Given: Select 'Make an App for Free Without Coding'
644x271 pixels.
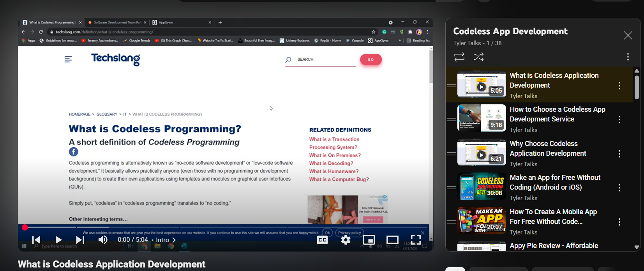Looking at the screenshot, I should [555, 182].
